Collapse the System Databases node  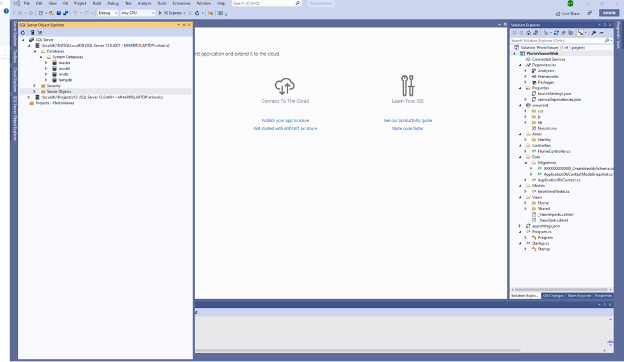pyautogui.click(x=40, y=57)
